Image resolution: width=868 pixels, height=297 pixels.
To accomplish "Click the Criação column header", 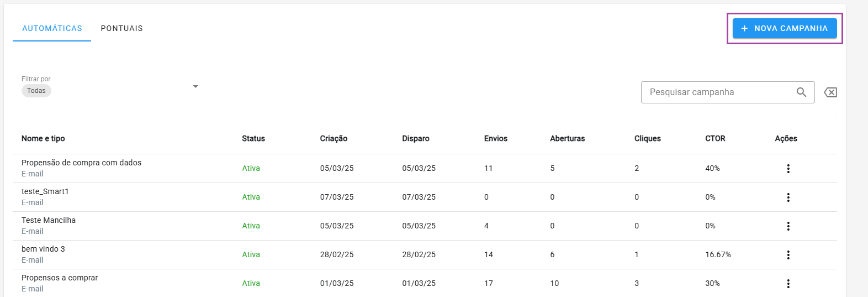I will click(x=334, y=138).
